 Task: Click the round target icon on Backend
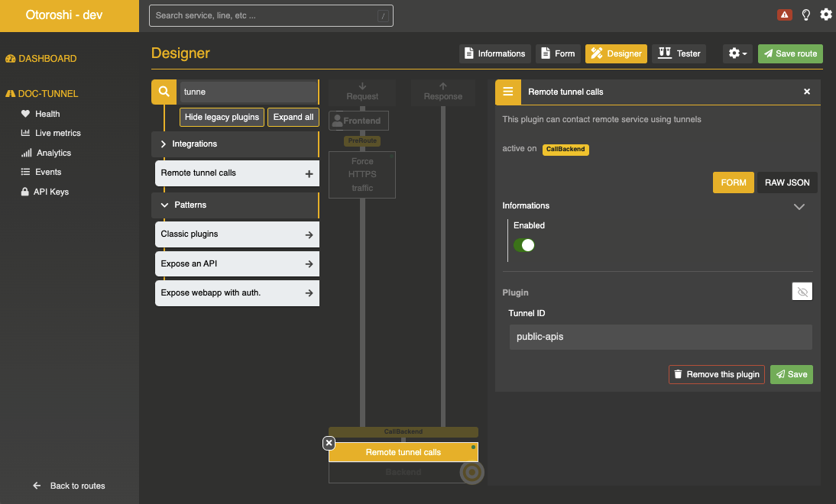coord(472,473)
